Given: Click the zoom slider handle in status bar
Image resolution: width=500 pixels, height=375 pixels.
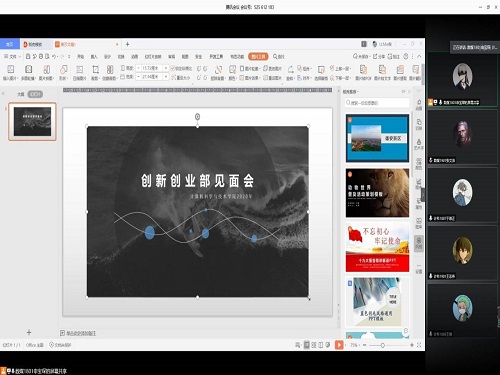Looking at the screenshot, I should click(383, 345).
